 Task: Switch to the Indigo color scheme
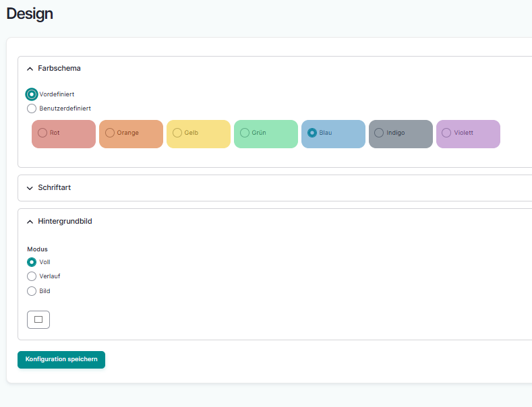379,133
